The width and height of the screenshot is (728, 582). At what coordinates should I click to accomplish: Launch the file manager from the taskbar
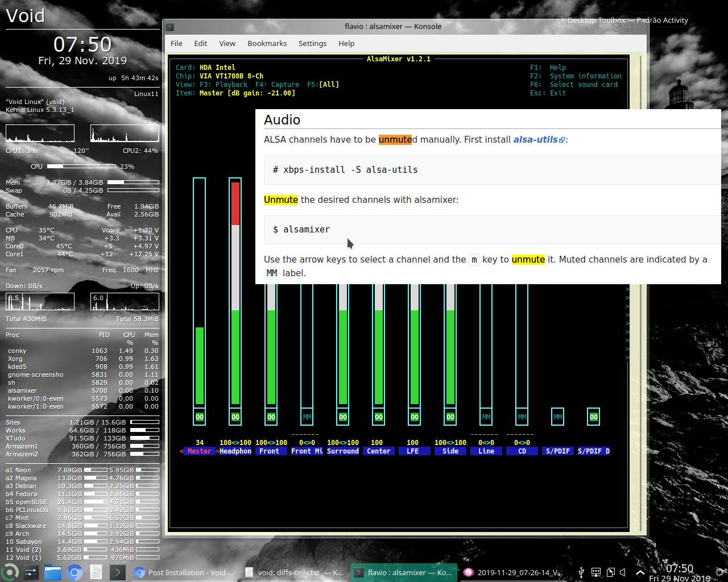(53, 572)
